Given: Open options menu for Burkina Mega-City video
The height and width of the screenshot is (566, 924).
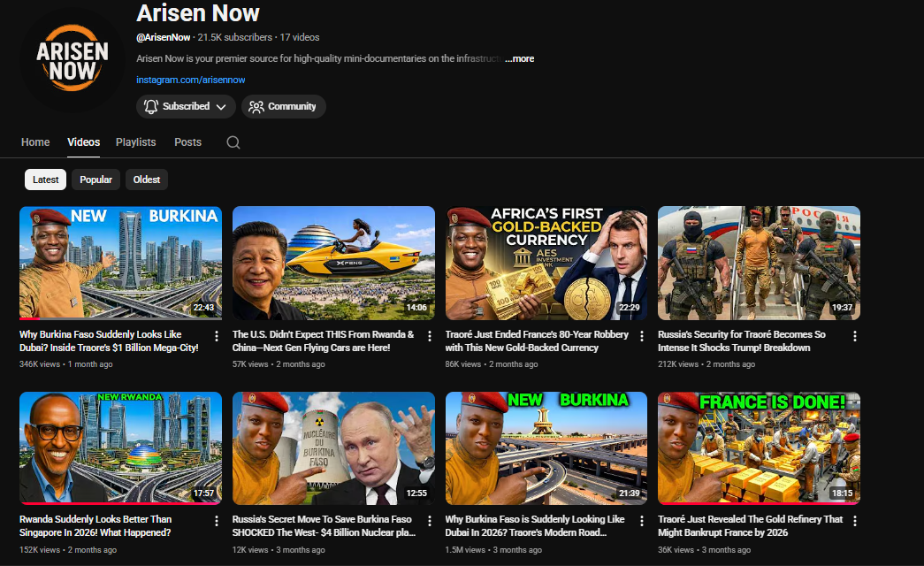Looking at the screenshot, I should point(217,336).
